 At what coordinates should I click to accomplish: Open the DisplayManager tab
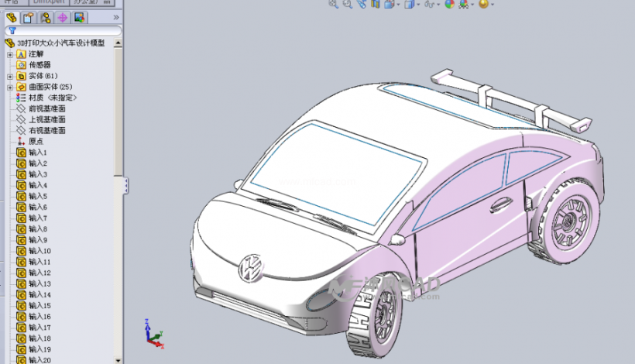(79, 17)
